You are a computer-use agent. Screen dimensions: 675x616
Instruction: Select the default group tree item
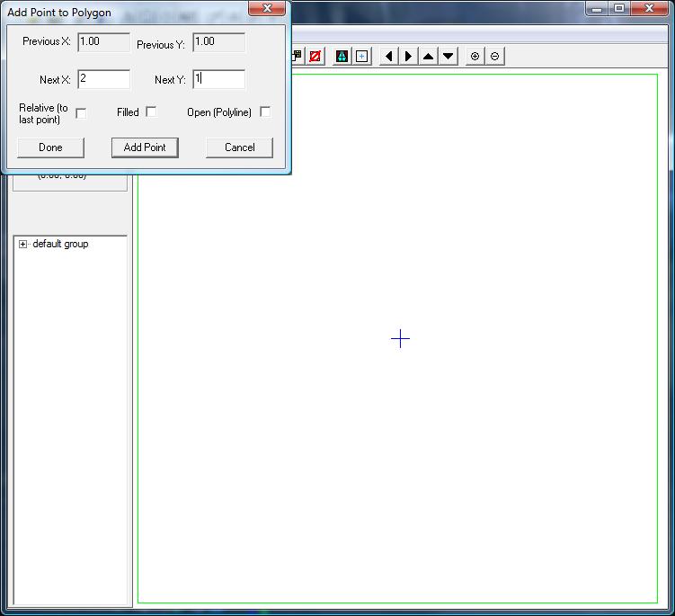[x=60, y=244]
